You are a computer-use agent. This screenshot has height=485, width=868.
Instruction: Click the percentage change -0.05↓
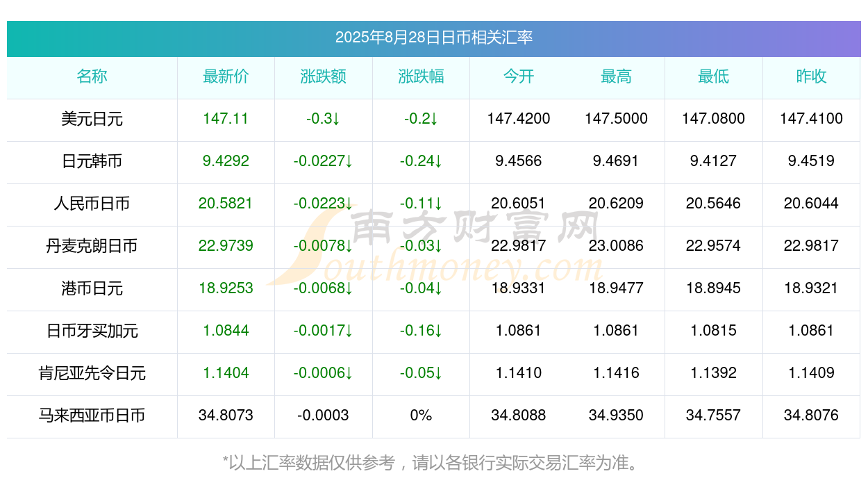tap(421, 373)
